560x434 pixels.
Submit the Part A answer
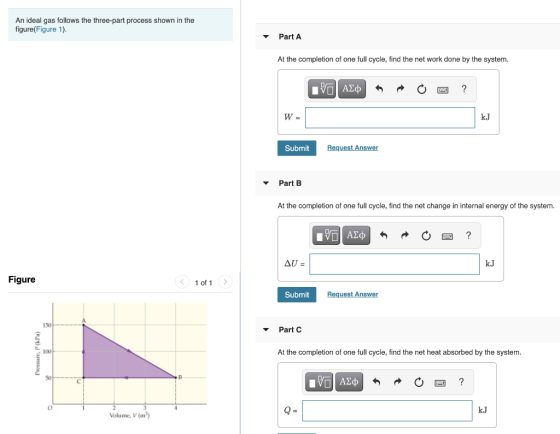(297, 148)
